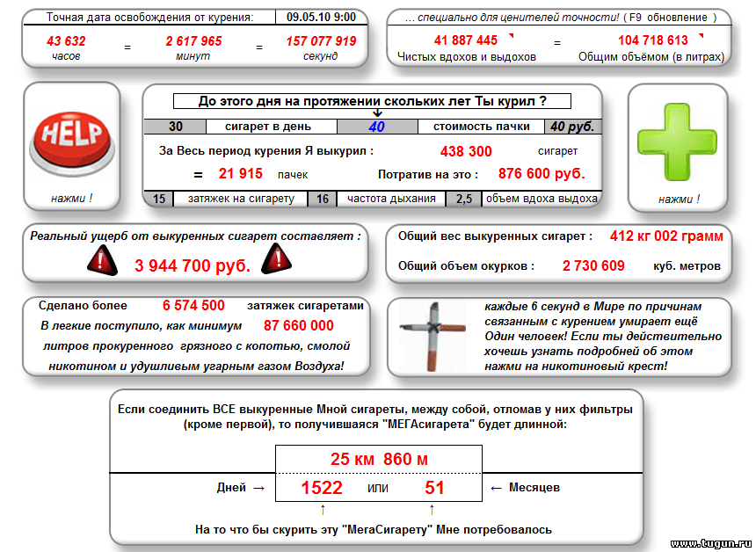Click the nicotine cigarette cross image
The width and height of the screenshot is (756, 552).
[433, 336]
